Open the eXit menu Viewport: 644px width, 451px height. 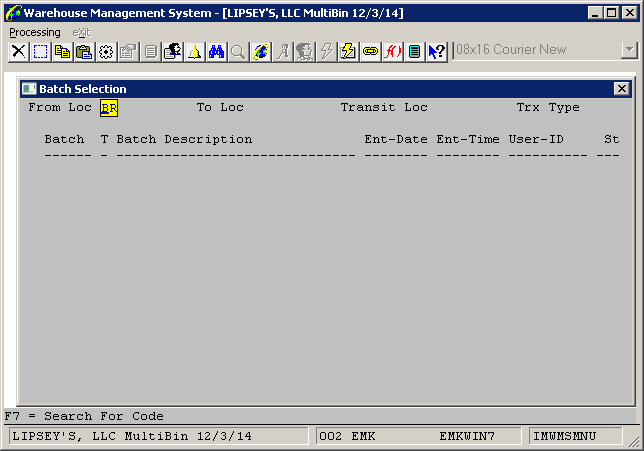(x=81, y=32)
